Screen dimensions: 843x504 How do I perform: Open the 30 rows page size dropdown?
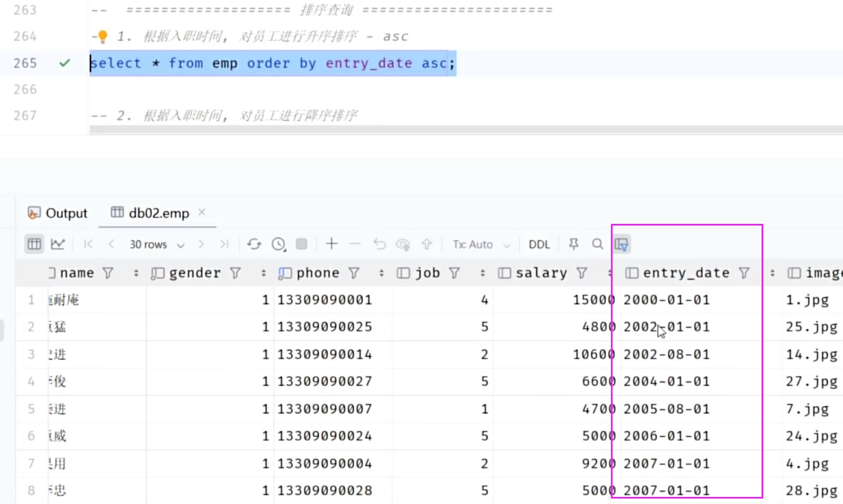pos(157,245)
